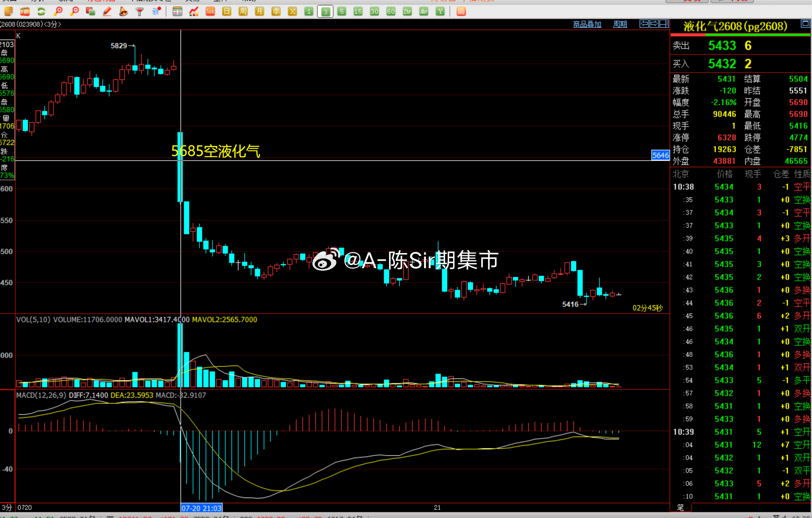This screenshot has width=812, height=518.
Task: Click the MACD(12,26,9) indicator label
Action: 41,395
